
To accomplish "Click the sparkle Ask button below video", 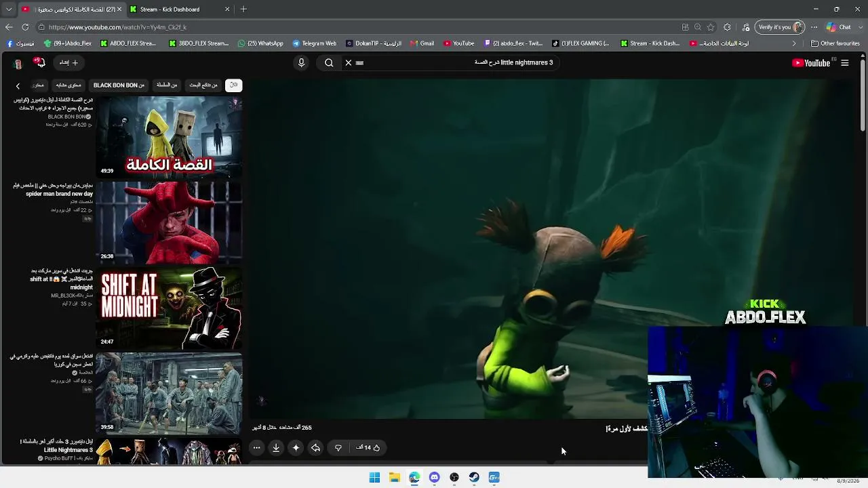I will pos(296,447).
